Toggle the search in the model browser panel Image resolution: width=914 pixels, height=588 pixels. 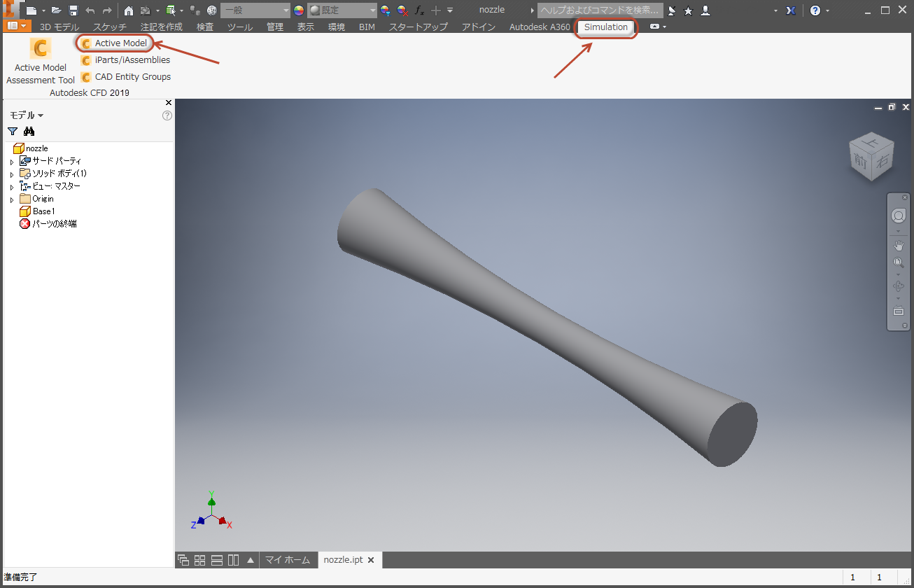(29, 131)
